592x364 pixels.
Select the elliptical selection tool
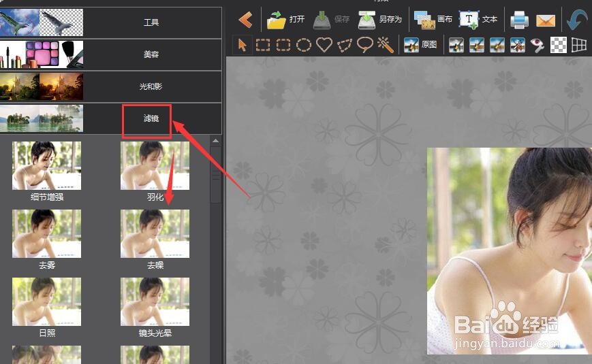304,46
